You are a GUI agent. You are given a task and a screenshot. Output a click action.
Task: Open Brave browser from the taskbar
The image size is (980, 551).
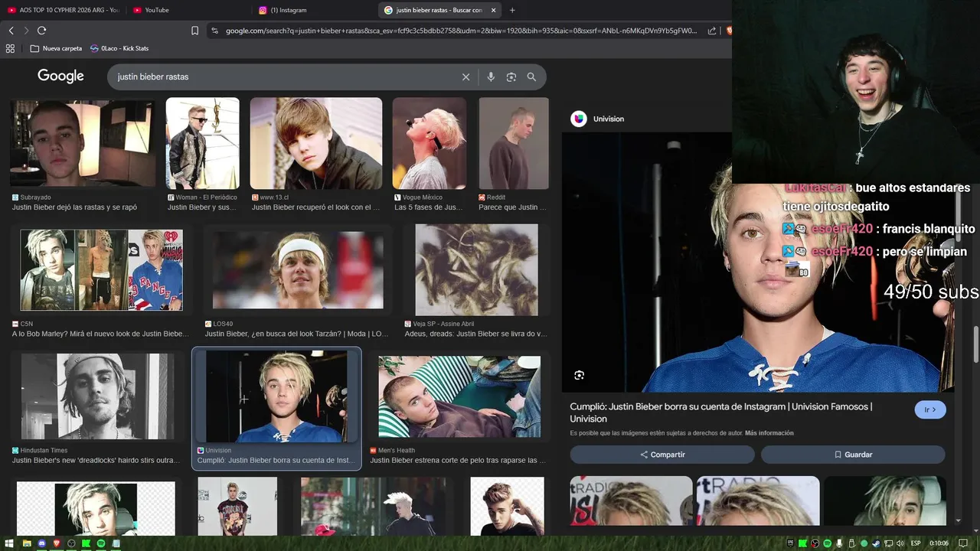pyautogui.click(x=57, y=543)
